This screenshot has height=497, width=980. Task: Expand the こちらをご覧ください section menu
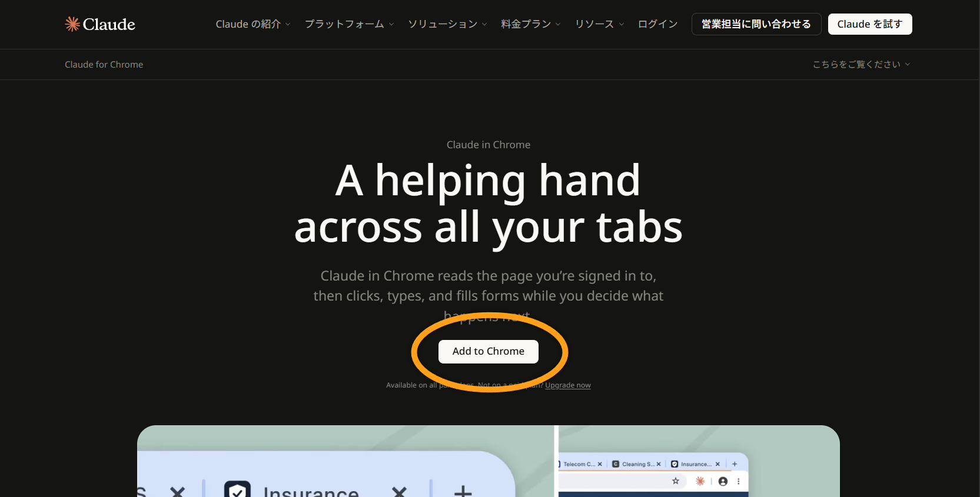pyautogui.click(x=862, y=65)
